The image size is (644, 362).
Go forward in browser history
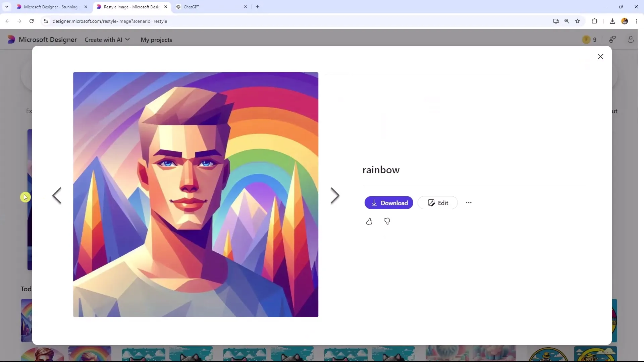pos(19,21)
